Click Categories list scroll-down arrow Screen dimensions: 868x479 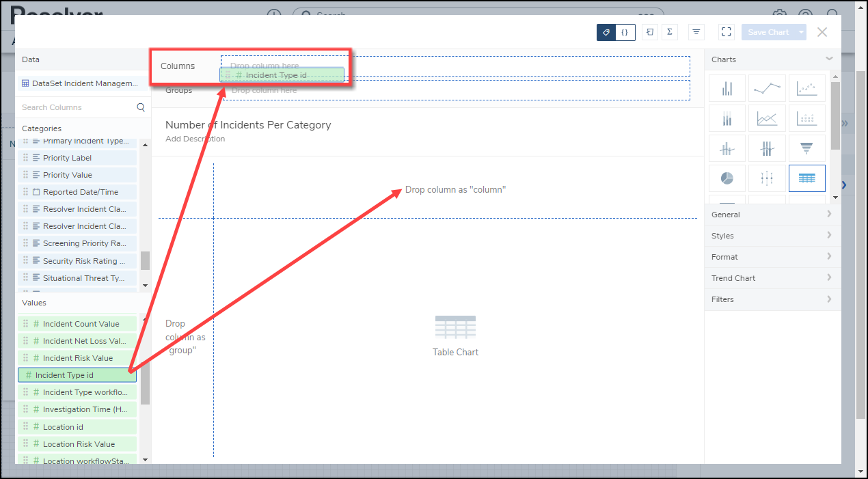point(145,285)
